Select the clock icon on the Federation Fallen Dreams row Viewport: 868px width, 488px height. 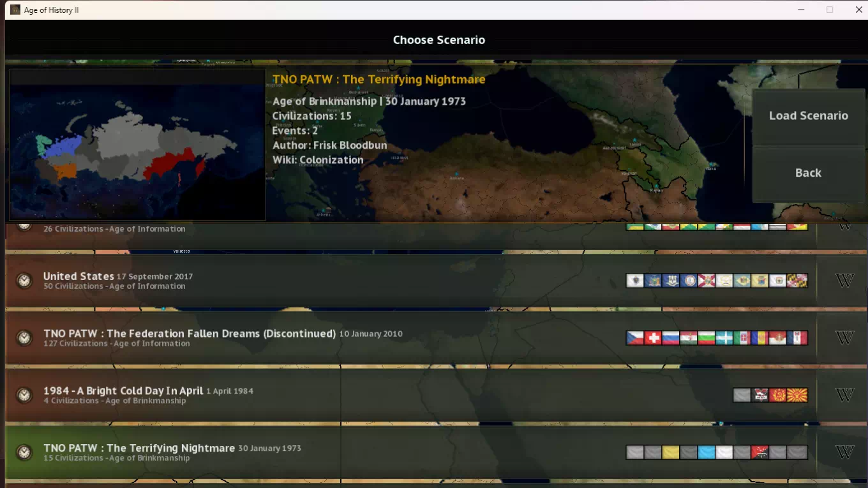(24, 338)
